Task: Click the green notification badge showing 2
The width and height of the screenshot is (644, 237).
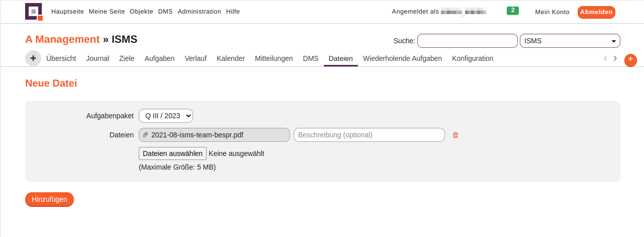Action: click(512, 11)
